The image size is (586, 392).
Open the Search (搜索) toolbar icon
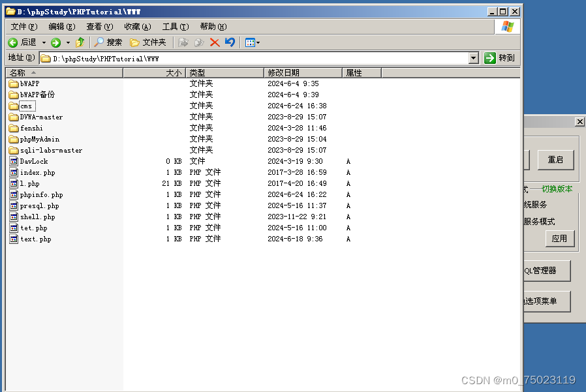pos(108,43)
